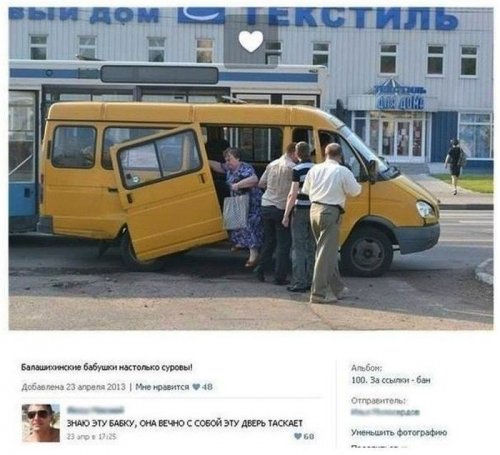Viewport: 500px width, 455px height.
Task: Click the cut-off link below 'Уменьшить фотографию'
Action: 379,447
